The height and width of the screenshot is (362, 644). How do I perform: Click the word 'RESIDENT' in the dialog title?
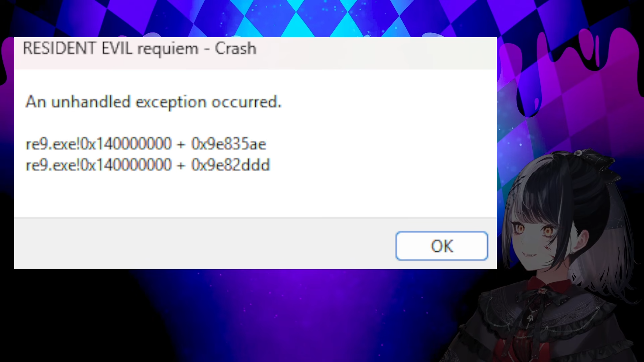point(59,49)
